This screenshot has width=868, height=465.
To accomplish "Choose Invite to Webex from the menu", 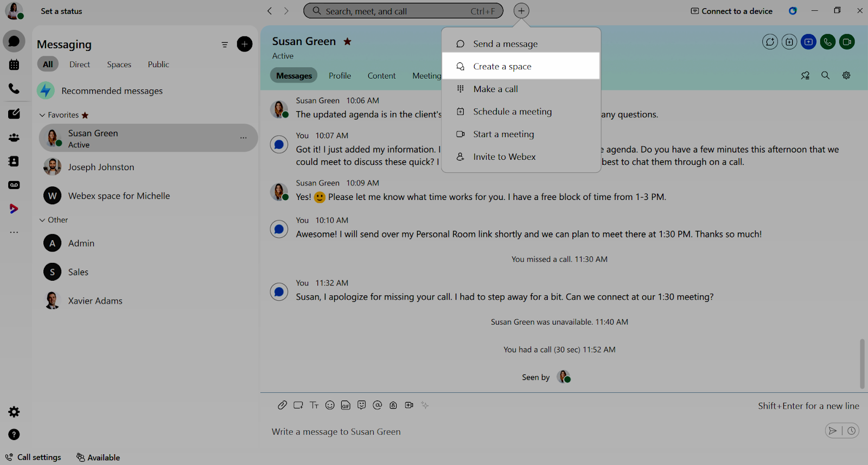I will 521,157.
